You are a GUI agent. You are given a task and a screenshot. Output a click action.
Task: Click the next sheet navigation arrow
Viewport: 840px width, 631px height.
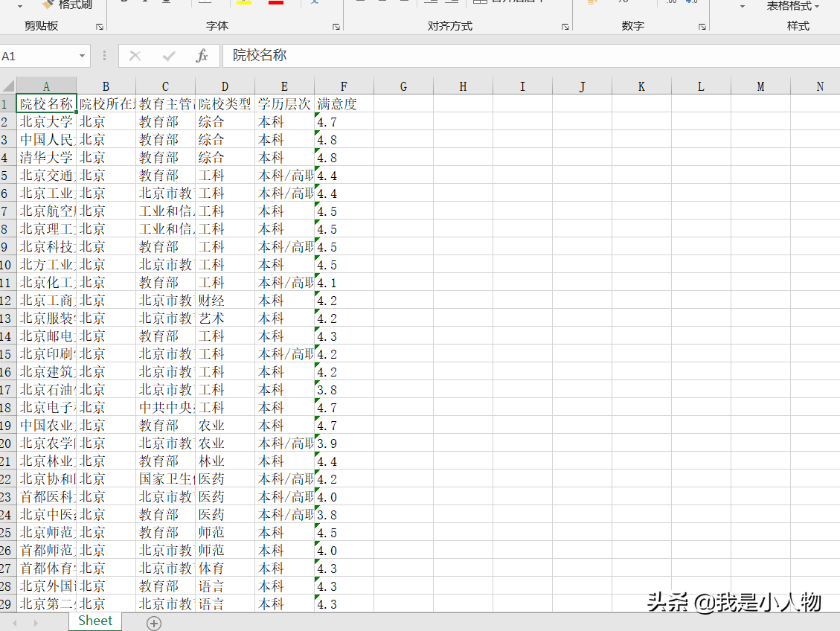tap(36, 623)
